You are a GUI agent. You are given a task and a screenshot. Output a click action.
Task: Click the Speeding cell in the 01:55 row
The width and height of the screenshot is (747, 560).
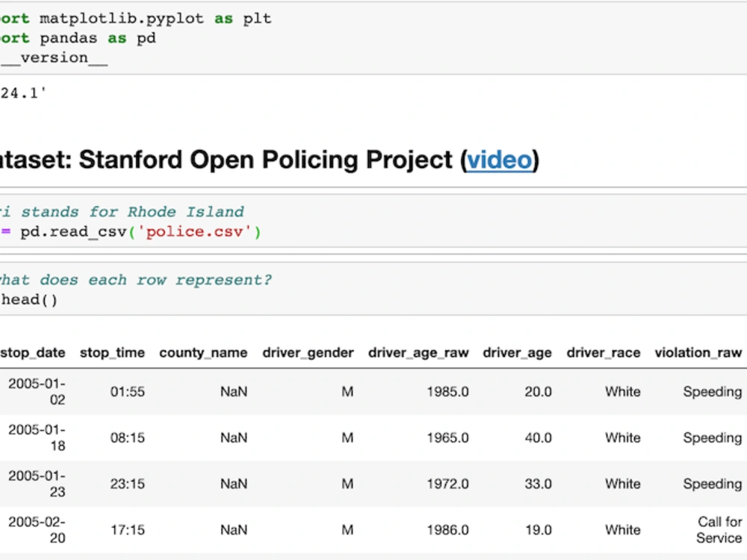point(713,392)
